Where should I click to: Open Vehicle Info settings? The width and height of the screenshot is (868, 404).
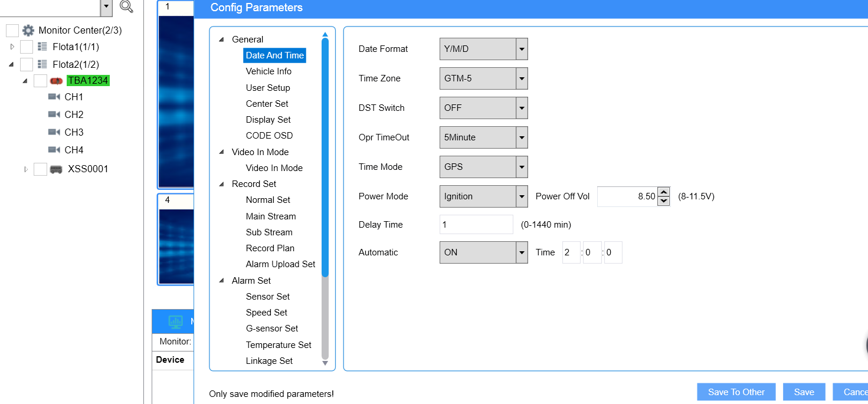(x=268, y=71)
